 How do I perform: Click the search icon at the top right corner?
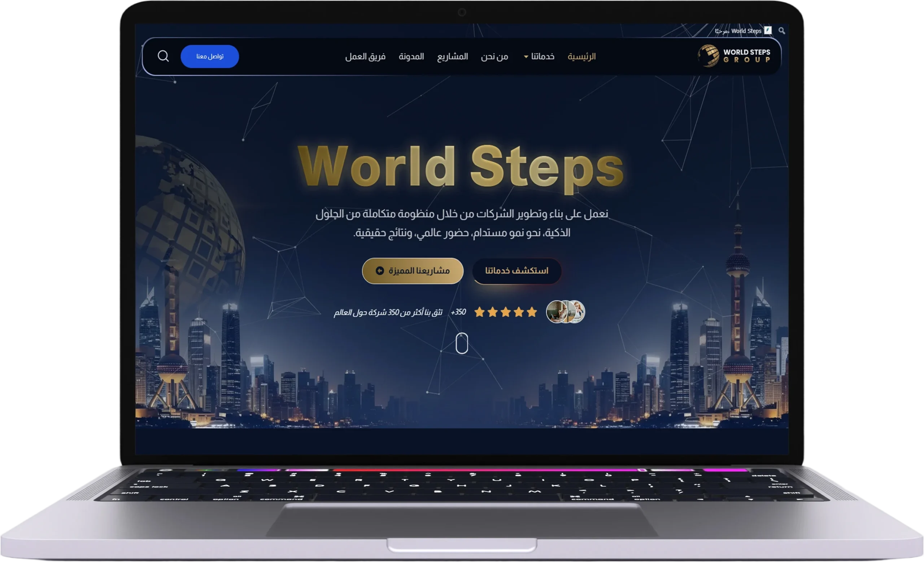tap(783, 31)
